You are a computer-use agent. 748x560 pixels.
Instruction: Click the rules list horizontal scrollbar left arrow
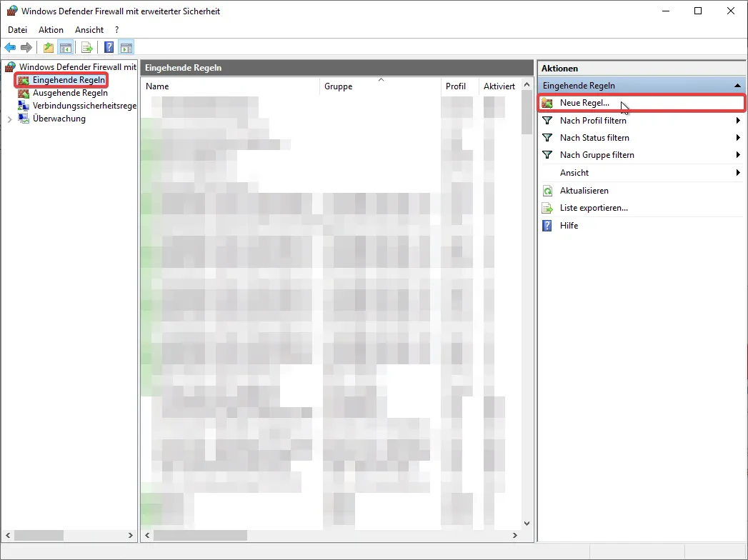(147, 535)
